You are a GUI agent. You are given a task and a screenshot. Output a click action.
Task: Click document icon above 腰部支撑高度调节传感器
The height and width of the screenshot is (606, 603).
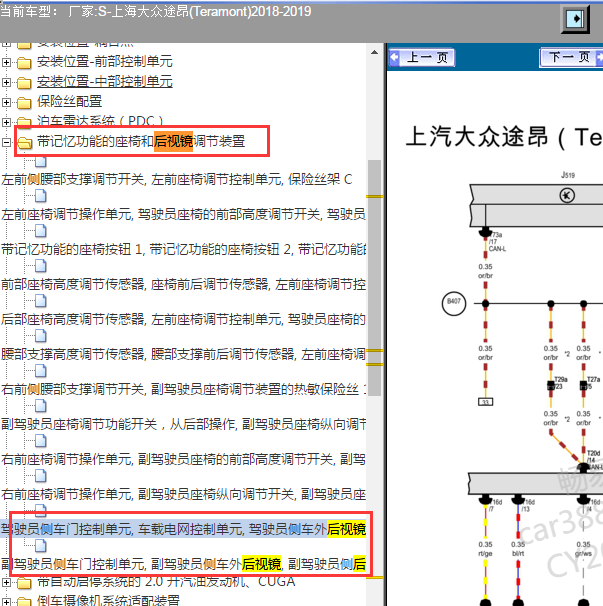coord(41,336)
